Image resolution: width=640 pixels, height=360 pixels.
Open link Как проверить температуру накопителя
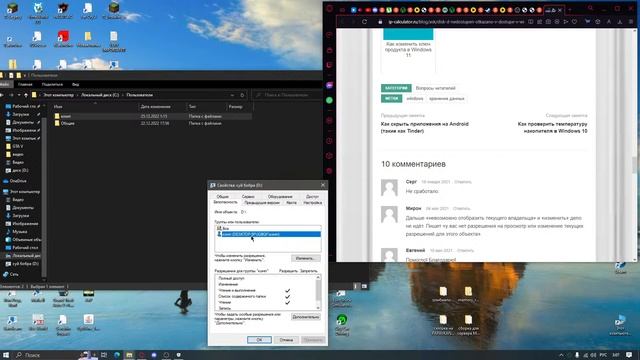(553, 127)
